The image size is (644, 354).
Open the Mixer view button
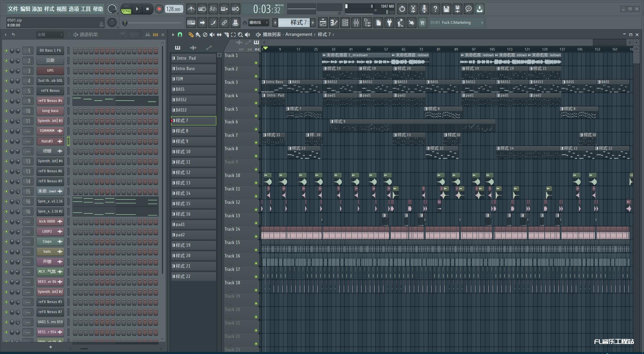(356, 22)
